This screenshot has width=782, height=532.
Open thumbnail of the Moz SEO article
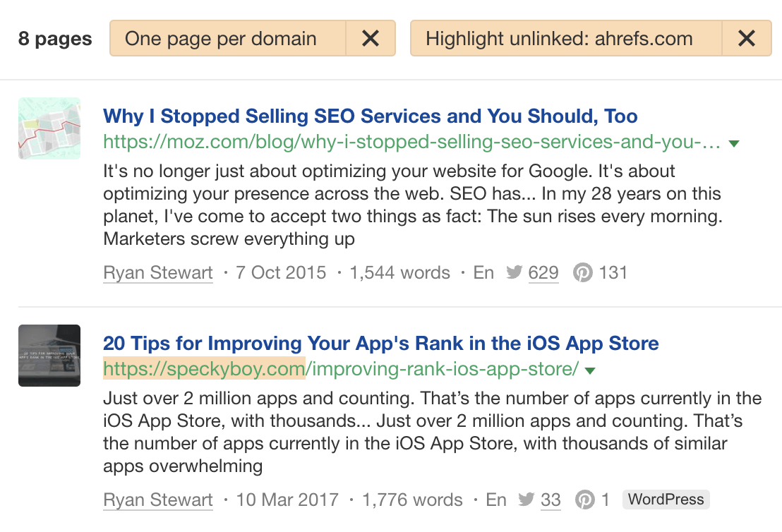tap(49, 128)
